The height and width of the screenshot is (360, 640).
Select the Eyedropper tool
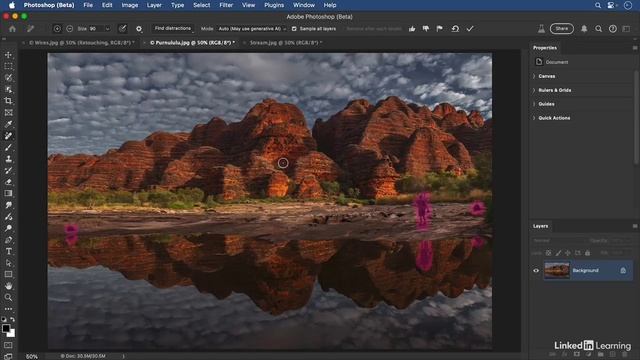[x=8, y=124]
